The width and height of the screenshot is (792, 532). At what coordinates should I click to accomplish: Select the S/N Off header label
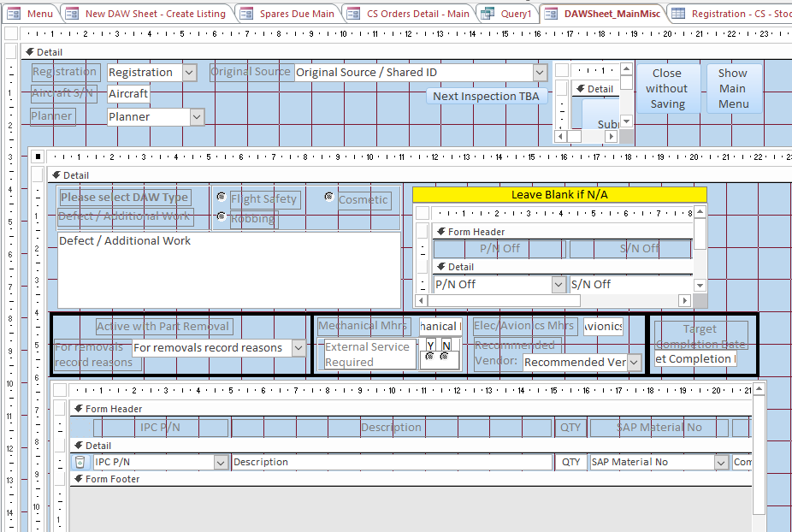(x=631, y=249)
